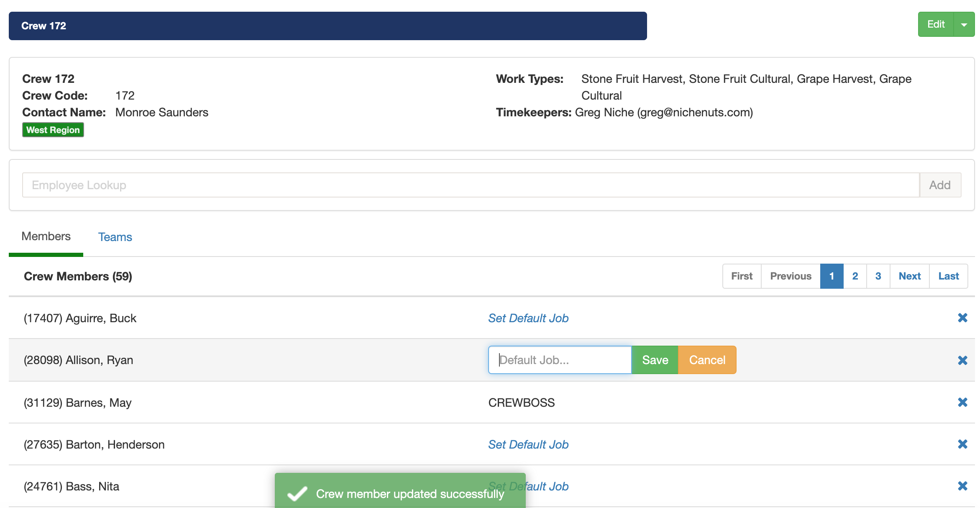Click Next in pagination

click(909, 276)
